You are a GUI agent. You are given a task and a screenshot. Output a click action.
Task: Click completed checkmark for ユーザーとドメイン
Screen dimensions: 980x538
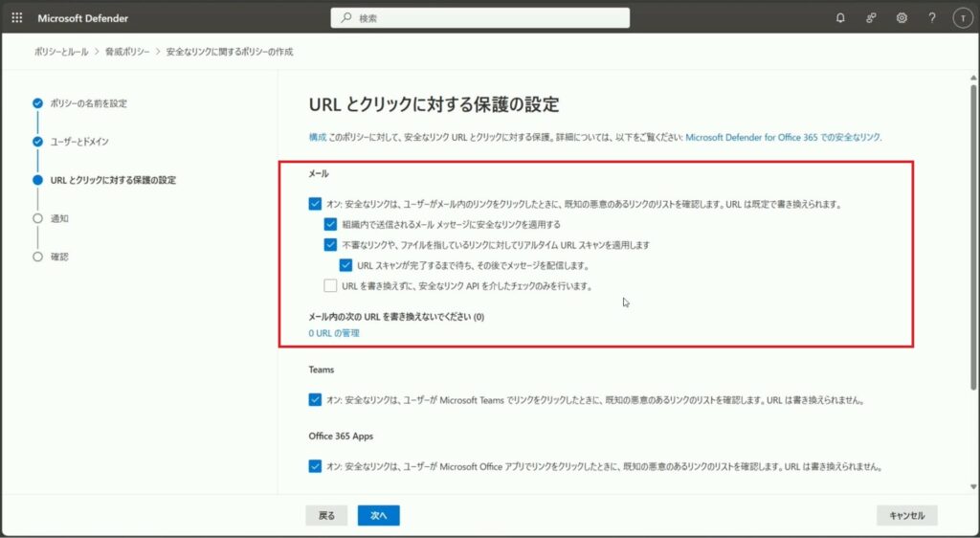click(37, 142)
